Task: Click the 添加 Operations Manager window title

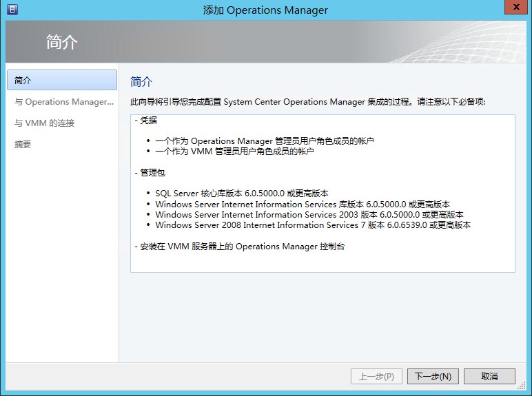Action: [265, 10]
